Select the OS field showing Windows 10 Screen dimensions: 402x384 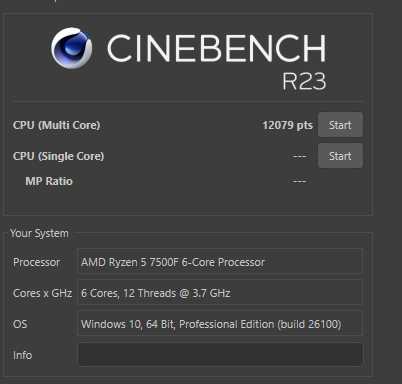click(x=220, y=323)
